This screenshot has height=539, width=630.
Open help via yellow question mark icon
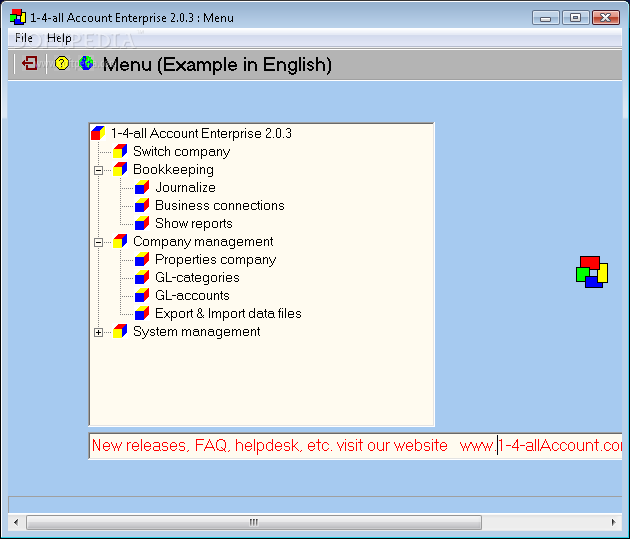[61, 63]
